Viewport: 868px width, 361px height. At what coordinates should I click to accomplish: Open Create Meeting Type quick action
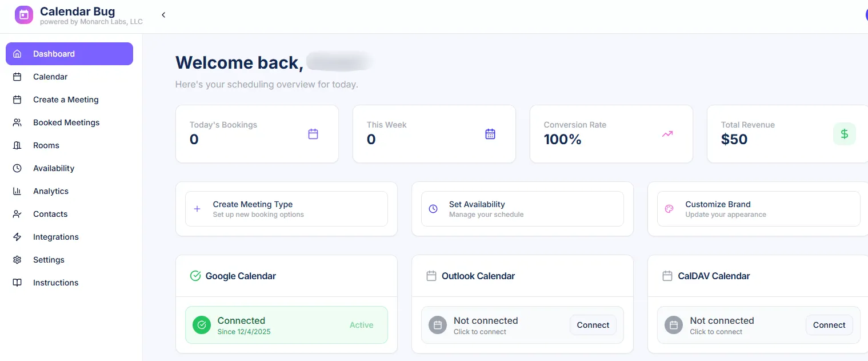(x=286, y=208)
